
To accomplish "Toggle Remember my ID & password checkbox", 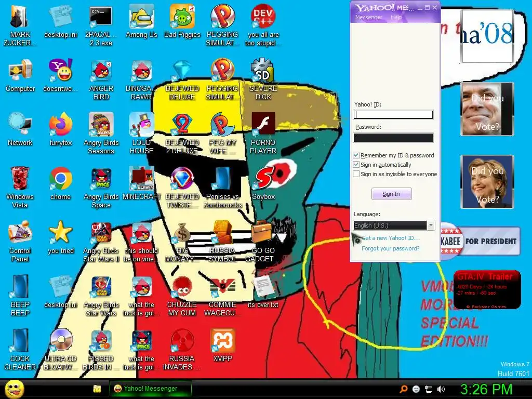I will click(x=356, y=155).
